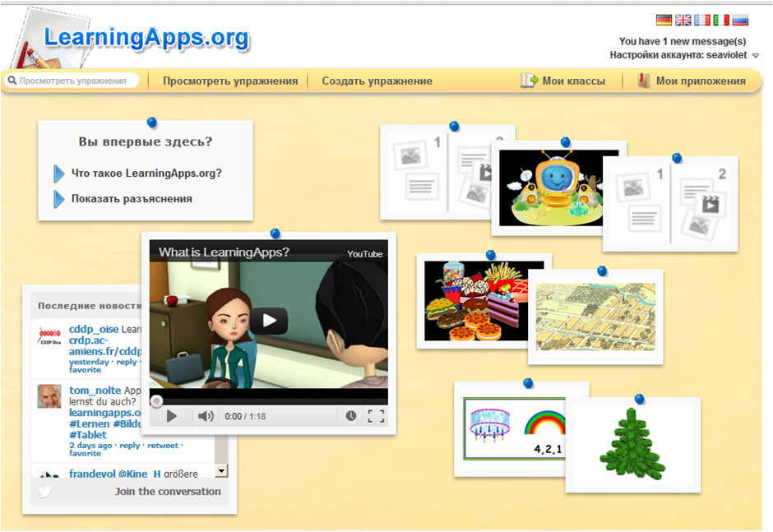
Task: Switch site language to Russian flag
Action: [x=740, y=21]
